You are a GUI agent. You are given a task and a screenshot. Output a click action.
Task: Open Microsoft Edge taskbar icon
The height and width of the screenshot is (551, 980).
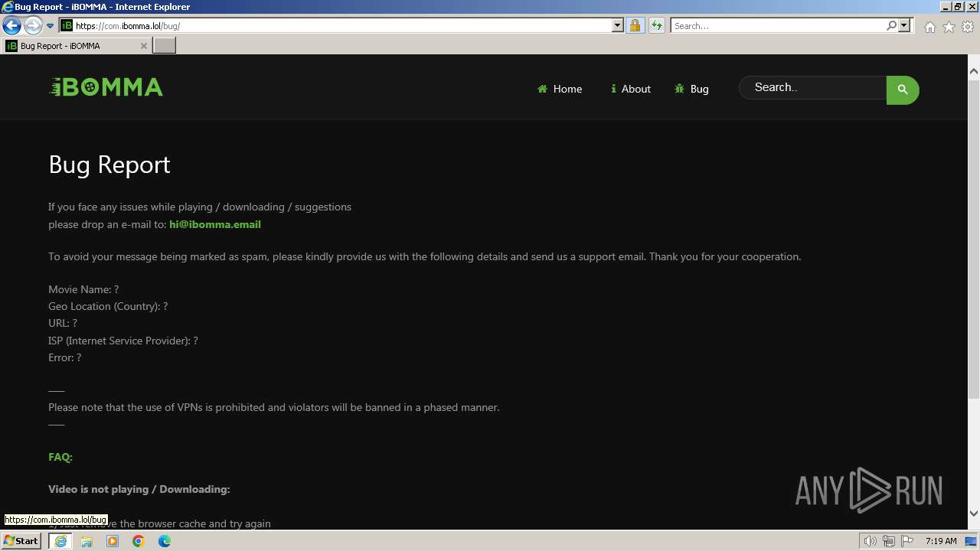point(165,541)
